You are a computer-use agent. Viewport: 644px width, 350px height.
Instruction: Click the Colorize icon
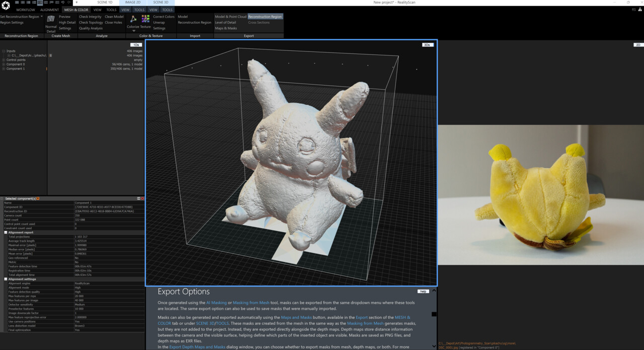(133, 19)
